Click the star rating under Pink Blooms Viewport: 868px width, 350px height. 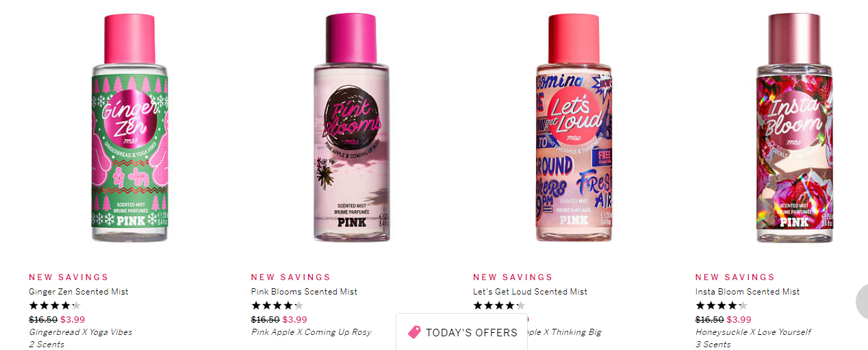277,305
